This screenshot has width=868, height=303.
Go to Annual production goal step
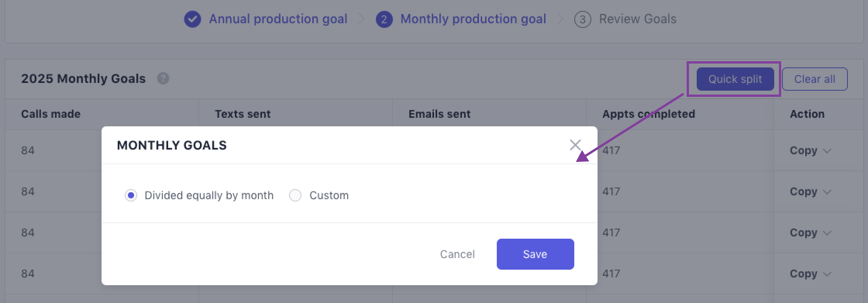tap(278, 19)
